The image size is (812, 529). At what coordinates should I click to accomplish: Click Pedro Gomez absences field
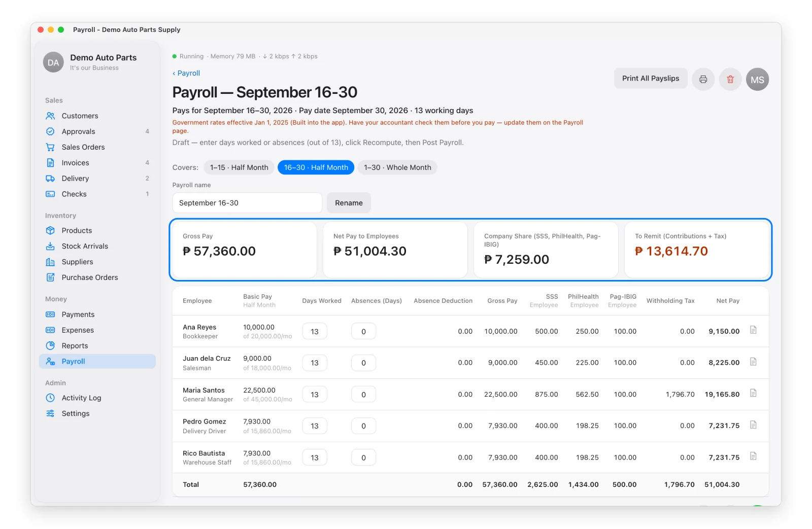[363, 426]
